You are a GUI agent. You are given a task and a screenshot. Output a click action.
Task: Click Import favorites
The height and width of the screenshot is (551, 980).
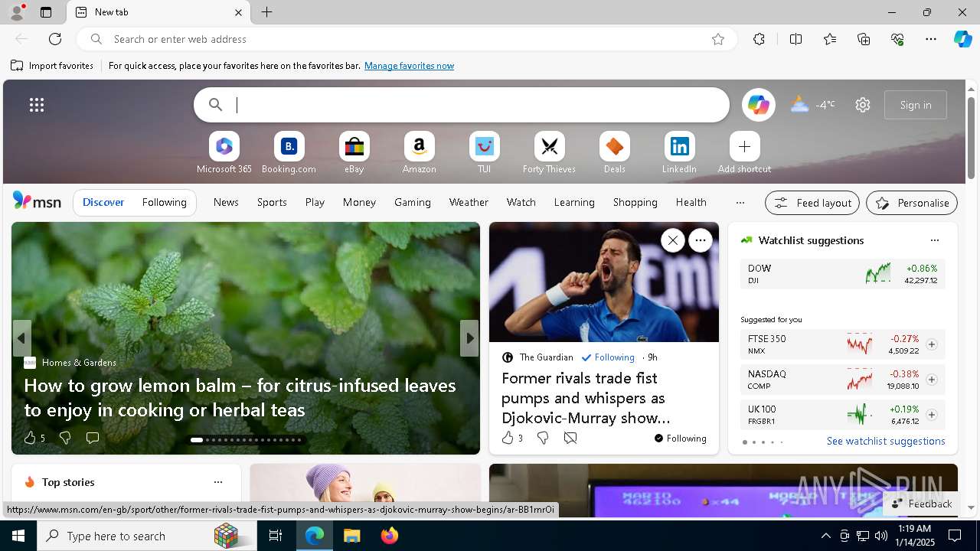coord(52,66)
